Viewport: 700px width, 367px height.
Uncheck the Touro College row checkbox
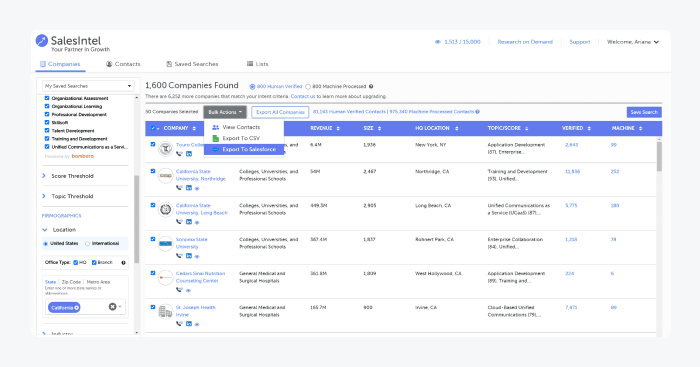153,144
